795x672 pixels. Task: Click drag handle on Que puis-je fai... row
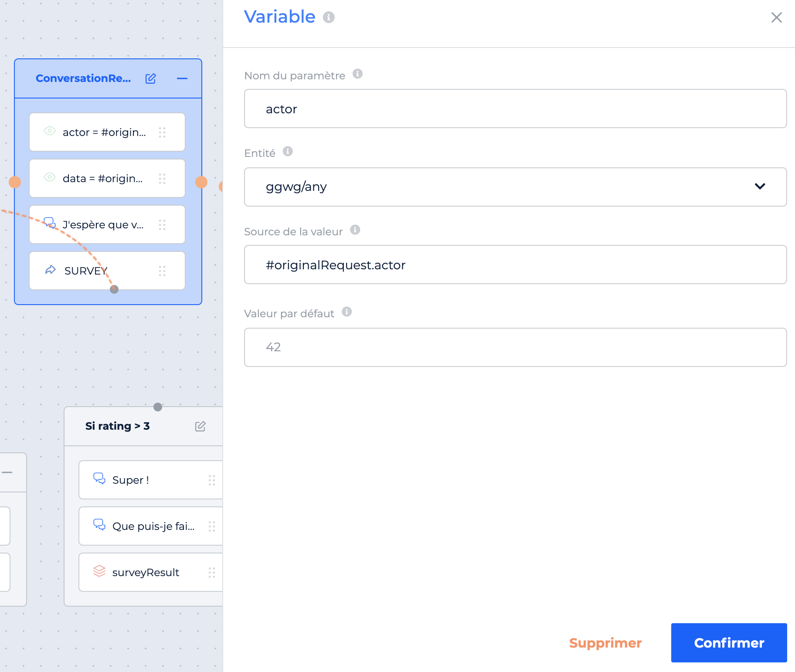click(212, 526)
